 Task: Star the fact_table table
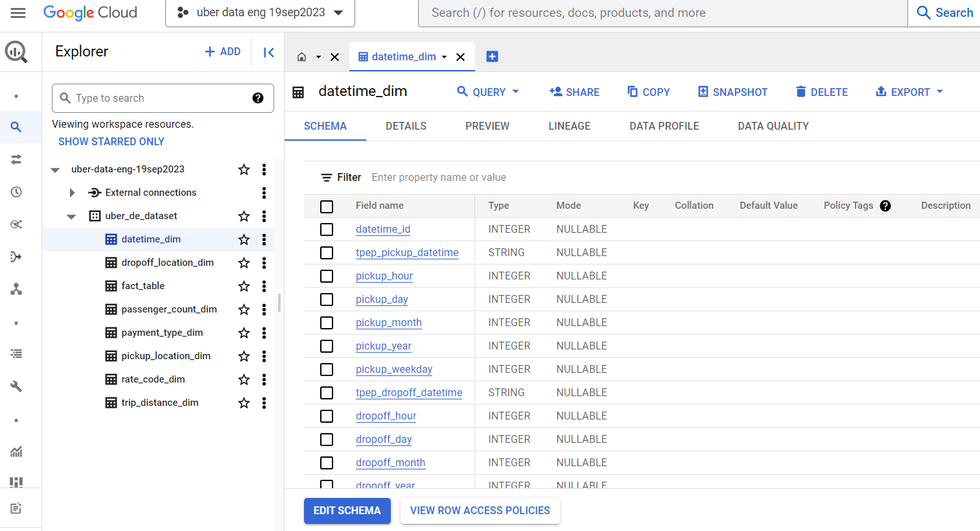[244, 286]
